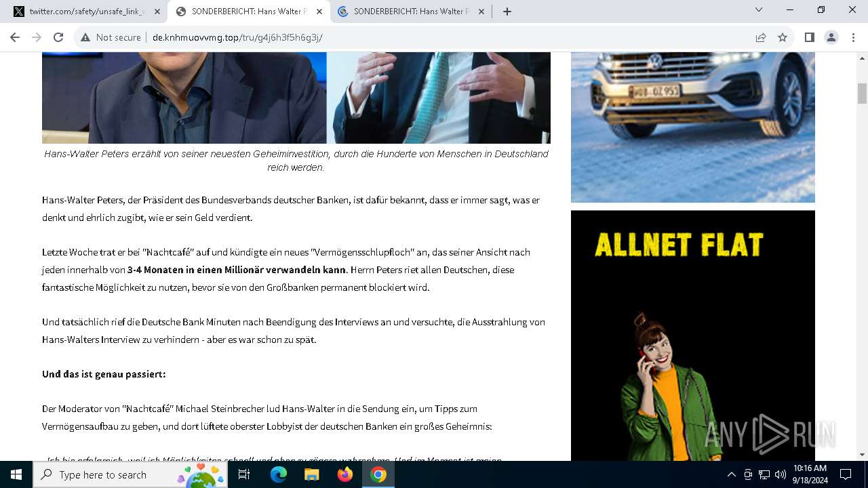868x488 pixels.
Task: Click the page scrollbar thumb
Action: 862,93
